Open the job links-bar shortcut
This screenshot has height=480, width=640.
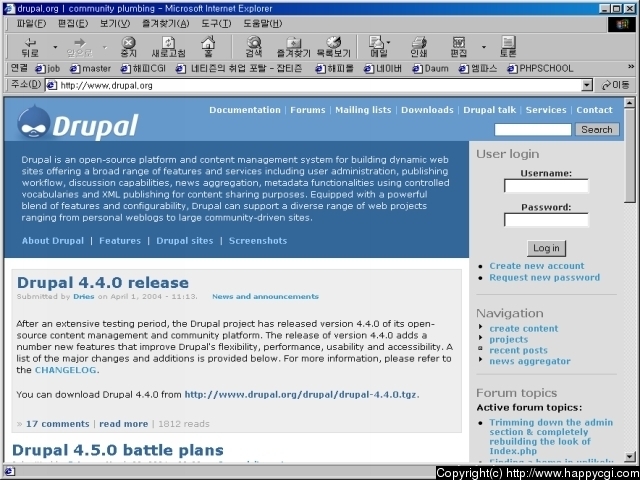(48, 69)
